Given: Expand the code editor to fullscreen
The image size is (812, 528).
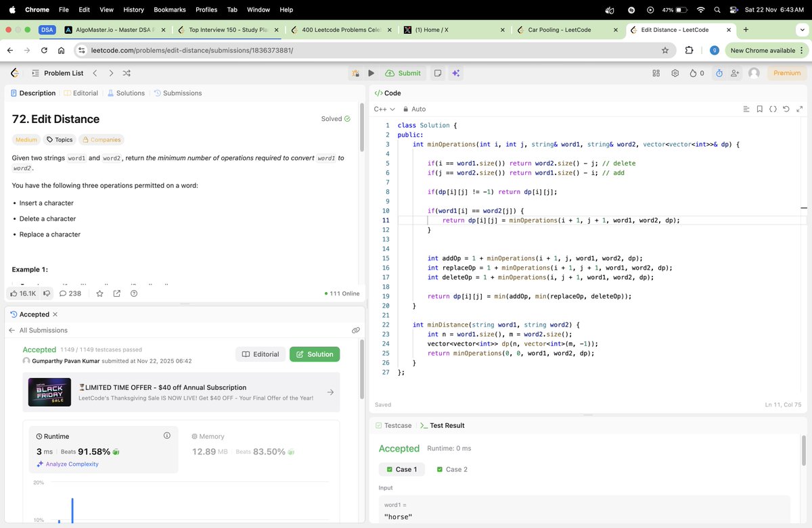Looking at the screenshot, I should [799, 109].
